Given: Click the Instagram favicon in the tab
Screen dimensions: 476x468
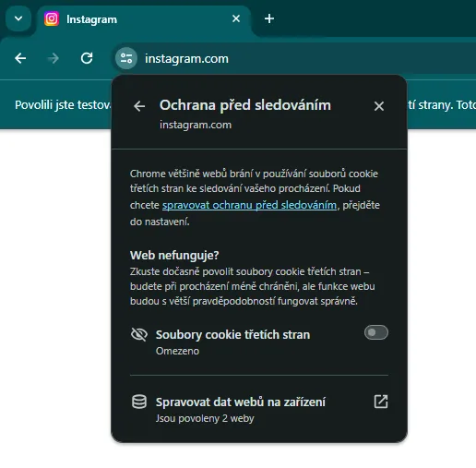Looking at the screenshot, I should point(52,18).
